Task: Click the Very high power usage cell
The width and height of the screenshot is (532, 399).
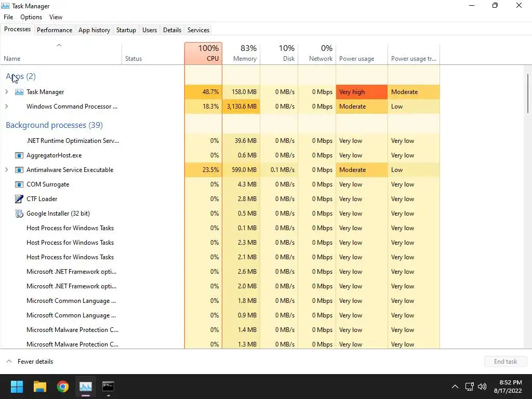Action: (x=362, y=92)
